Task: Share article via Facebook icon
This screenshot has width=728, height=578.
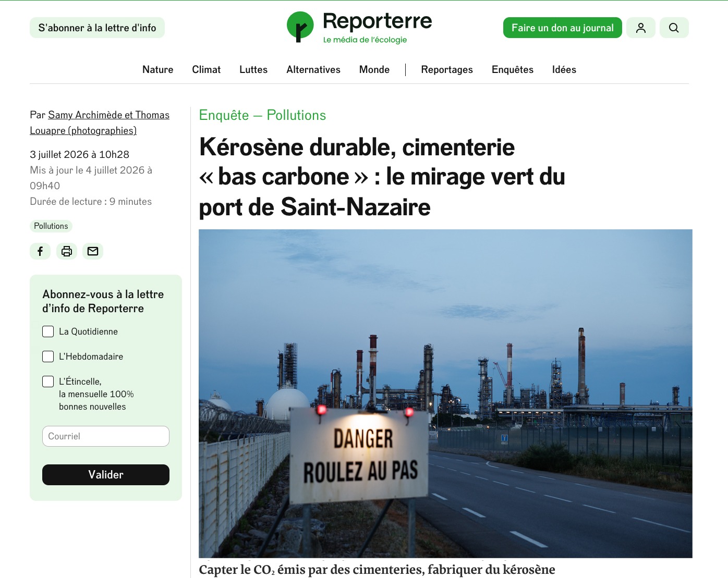Action: [x=40, y=251]
